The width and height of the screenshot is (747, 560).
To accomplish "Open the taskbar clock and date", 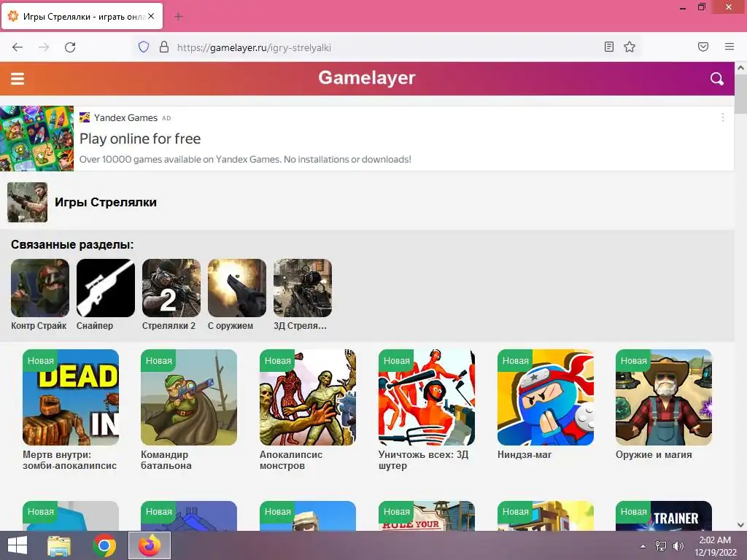I will coord(715,545).
